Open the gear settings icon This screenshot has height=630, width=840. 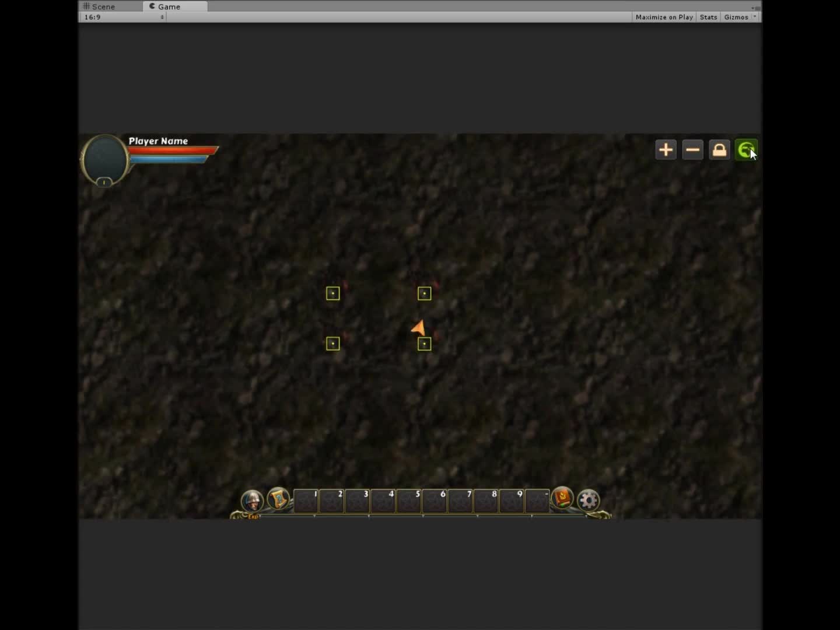(588, 501)
